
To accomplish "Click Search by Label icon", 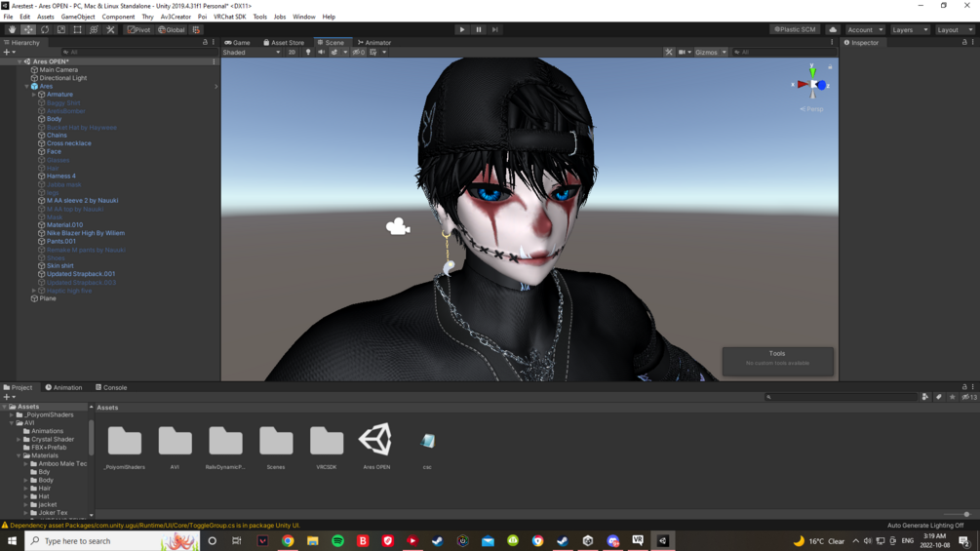I will click(939, 397).
